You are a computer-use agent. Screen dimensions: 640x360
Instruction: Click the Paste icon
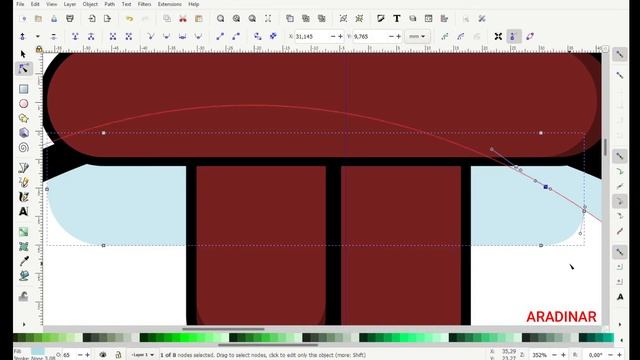[199, 19]
